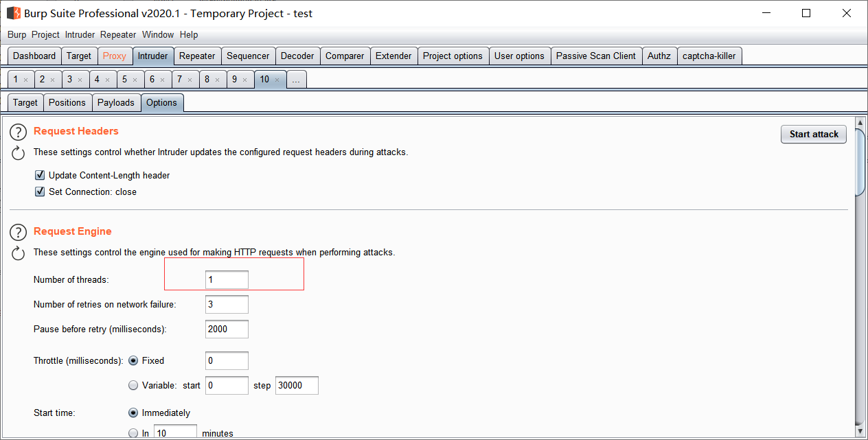Open the Comparer tab

point(345,56)
